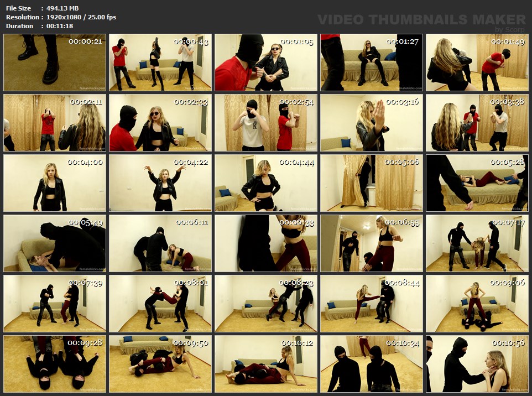Screen dimensions: 532x396
Task: Select the frame marked 00:04:22
Action: [160, 183]
